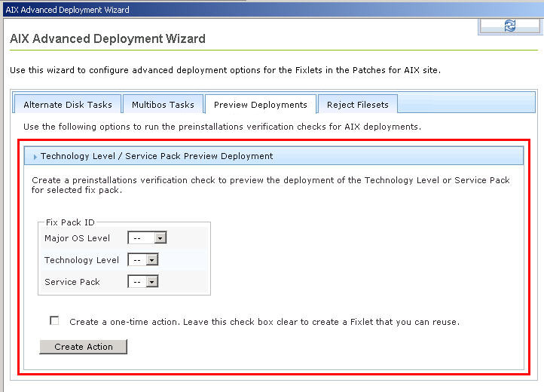This screenshot has height=392, width=544.
Task: Click the AIX Advanced Deployment Wizard heading
Action: point(108,38)
